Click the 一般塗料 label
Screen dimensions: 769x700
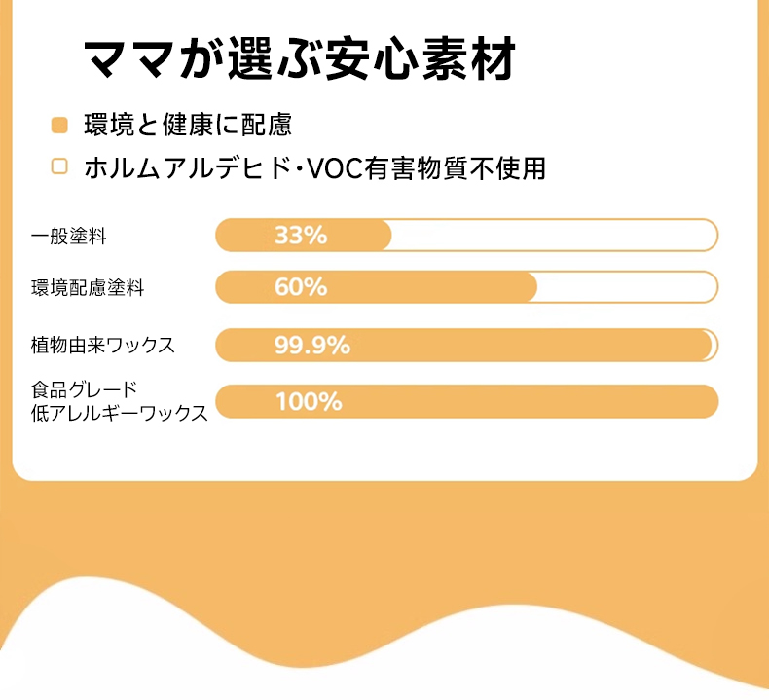tap(69, 236)
